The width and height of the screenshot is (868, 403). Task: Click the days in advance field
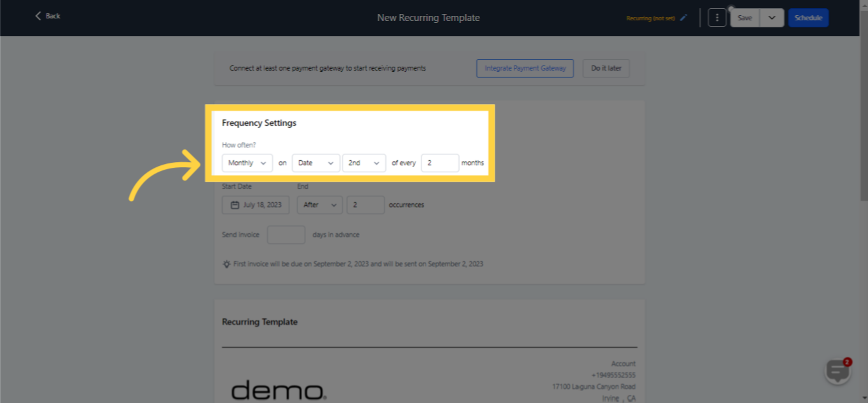286,235
